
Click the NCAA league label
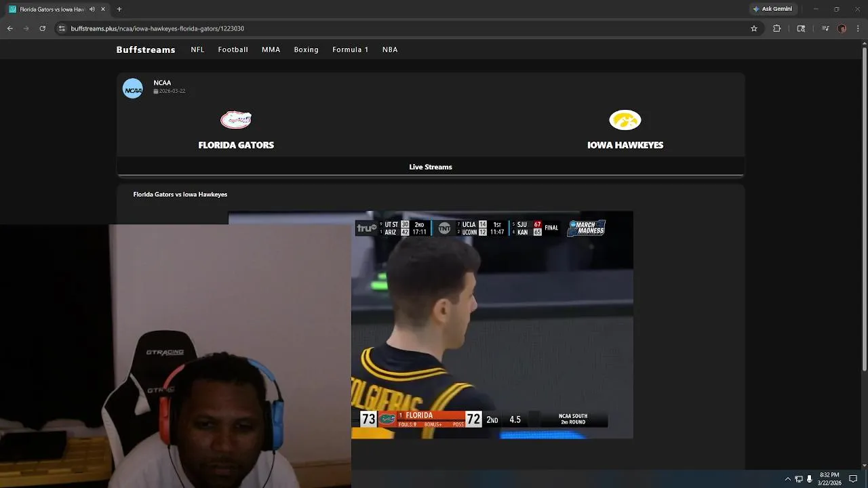click(162, 83)
